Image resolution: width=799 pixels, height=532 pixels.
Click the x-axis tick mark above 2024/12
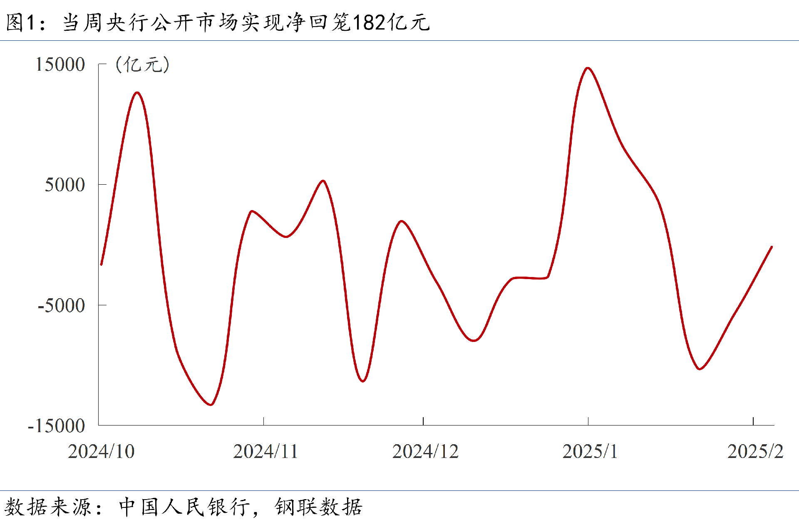(423, 421)
